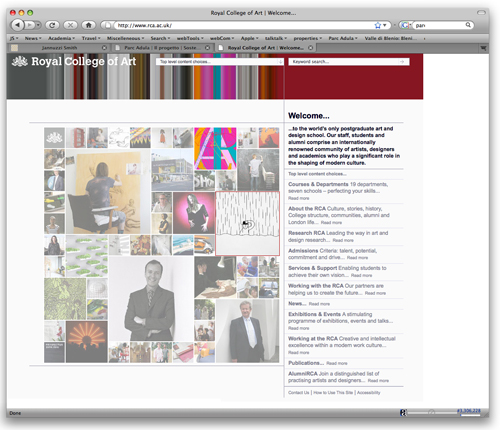Click Read more next to News
The height and width of the screenshot is (430, 500).
point(319,304)
